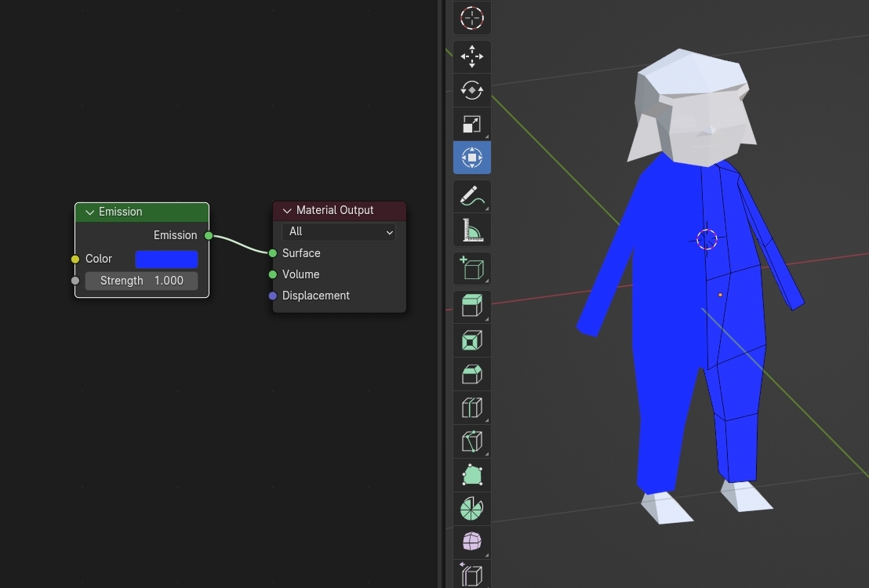Select the Poly Build tool
Screen dimensions: 869x588
(471, 474)
